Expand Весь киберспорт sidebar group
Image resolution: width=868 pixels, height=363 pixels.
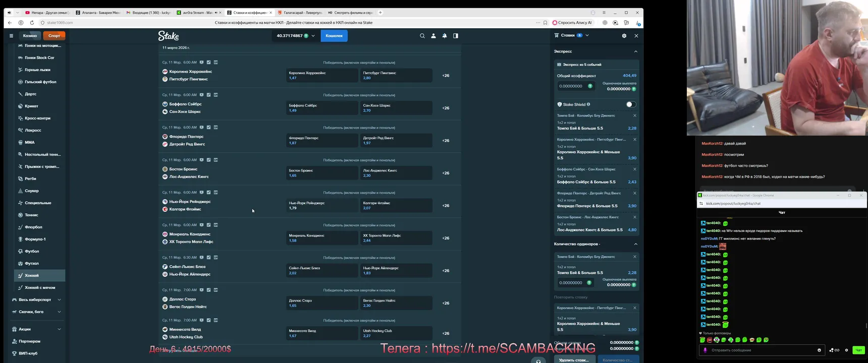59,299
